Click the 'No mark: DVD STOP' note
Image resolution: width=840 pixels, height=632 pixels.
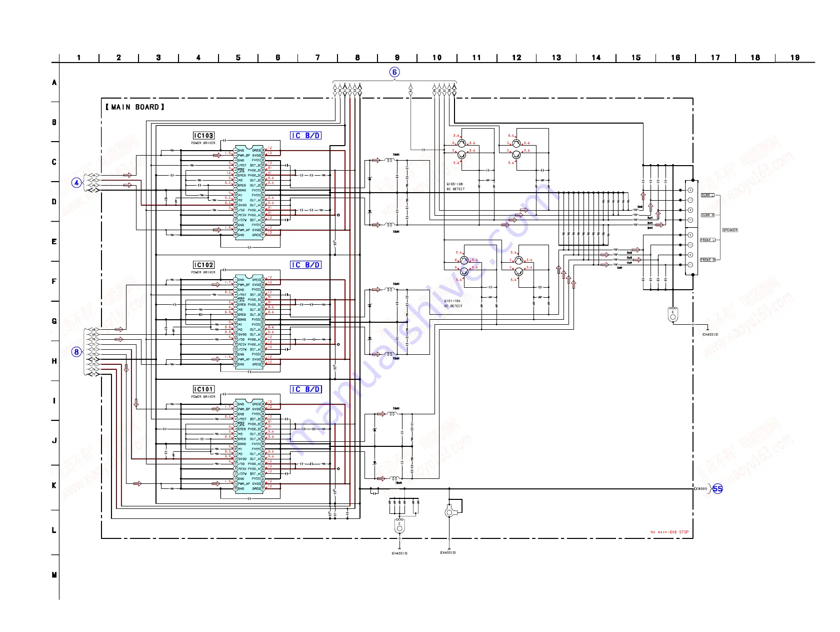pyautogui.click(x=669, y=532)
